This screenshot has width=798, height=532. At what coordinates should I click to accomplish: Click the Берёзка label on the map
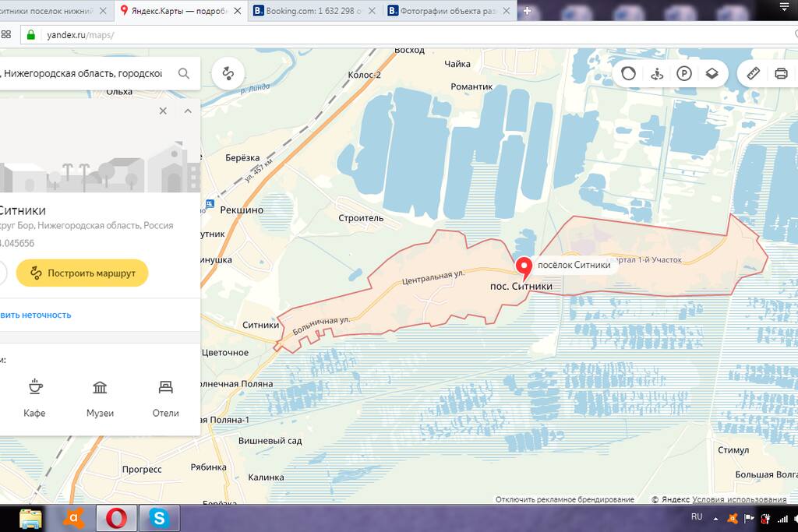click(242, 157)
